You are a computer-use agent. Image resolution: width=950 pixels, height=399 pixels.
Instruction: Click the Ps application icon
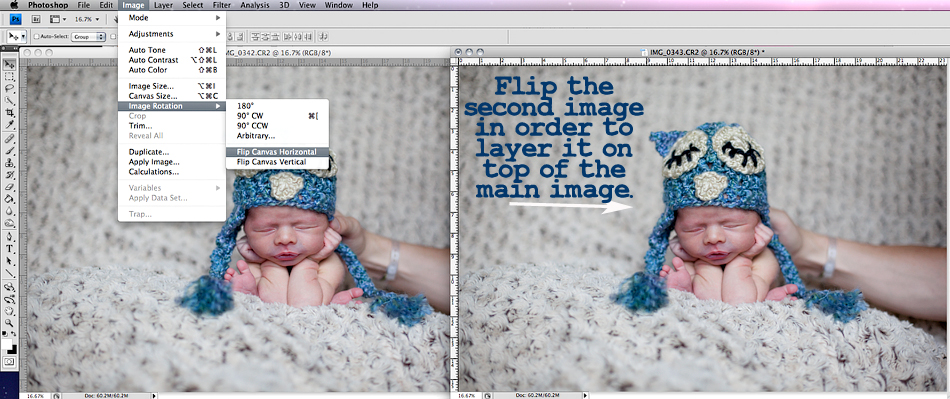[16, 19]
